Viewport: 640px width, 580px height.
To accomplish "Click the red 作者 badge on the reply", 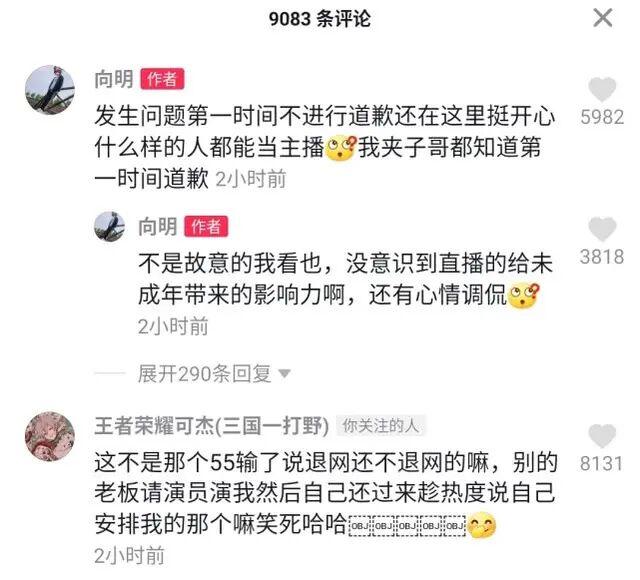I will 206,227.
